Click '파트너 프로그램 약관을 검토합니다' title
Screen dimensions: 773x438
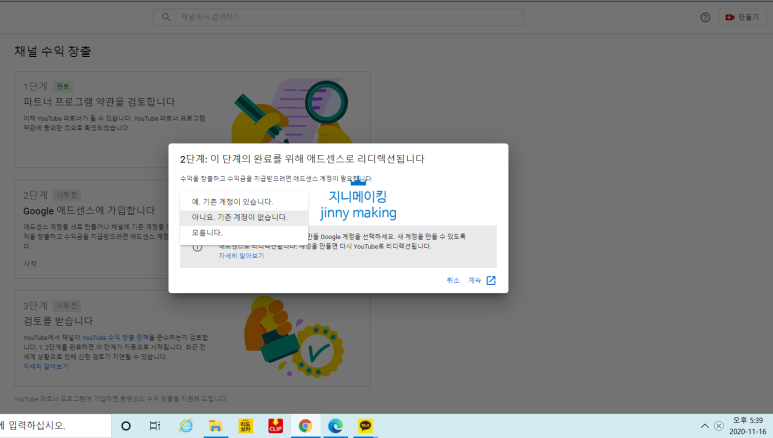click(99, 102)
